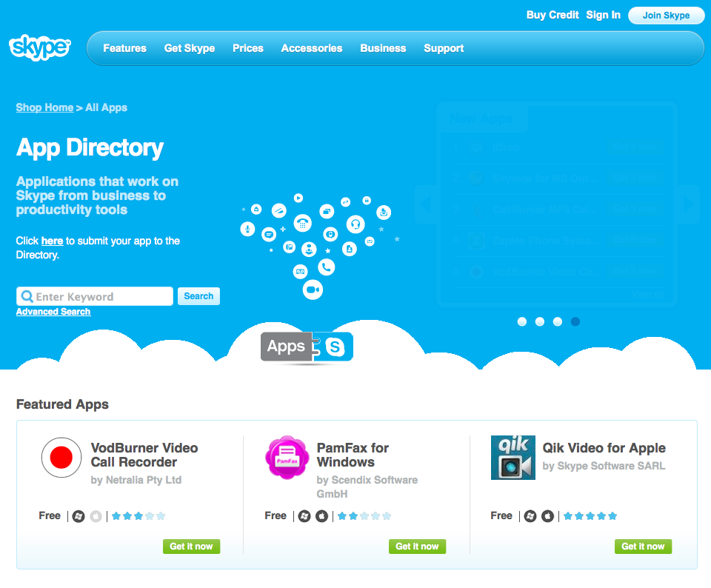Open the PamFax pink fax icon
The image size is (711, 588).
[287, 458]
